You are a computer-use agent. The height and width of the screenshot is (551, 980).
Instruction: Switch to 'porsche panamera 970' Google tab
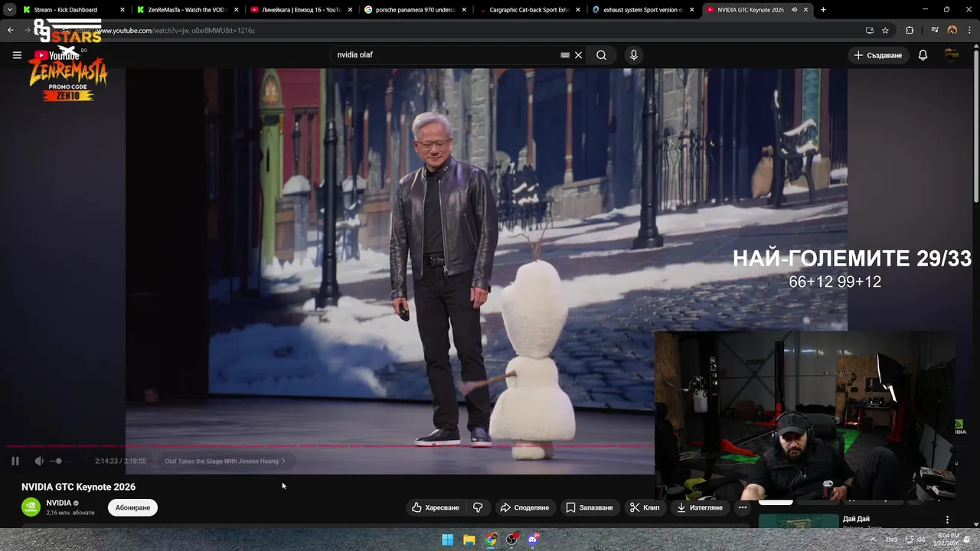point(415,10)
